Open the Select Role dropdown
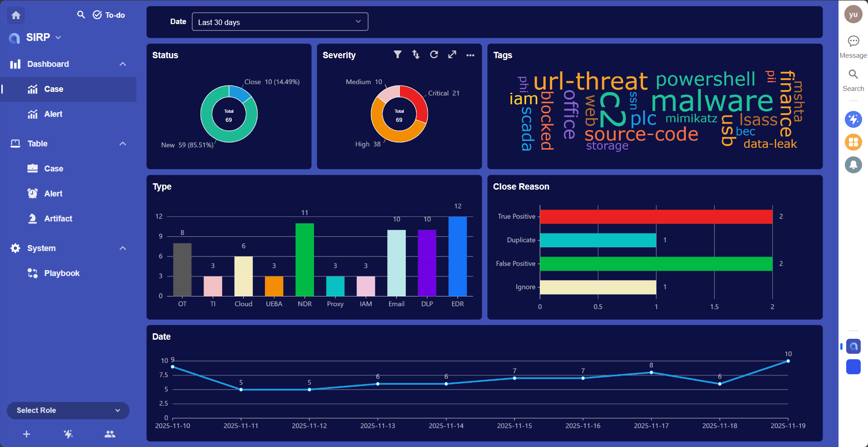The height and width of the screenshot is (447, 868). click(x=68, y=410)
